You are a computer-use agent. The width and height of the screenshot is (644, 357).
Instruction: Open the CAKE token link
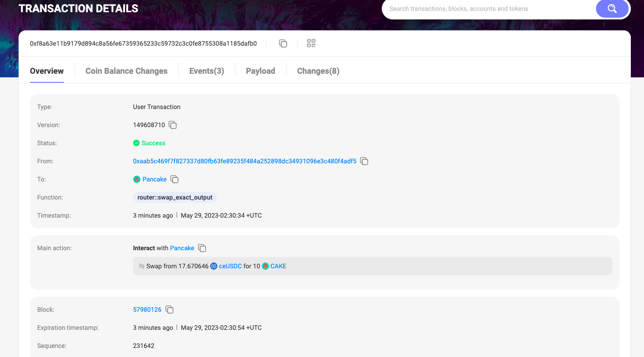(x=278, y=266)
